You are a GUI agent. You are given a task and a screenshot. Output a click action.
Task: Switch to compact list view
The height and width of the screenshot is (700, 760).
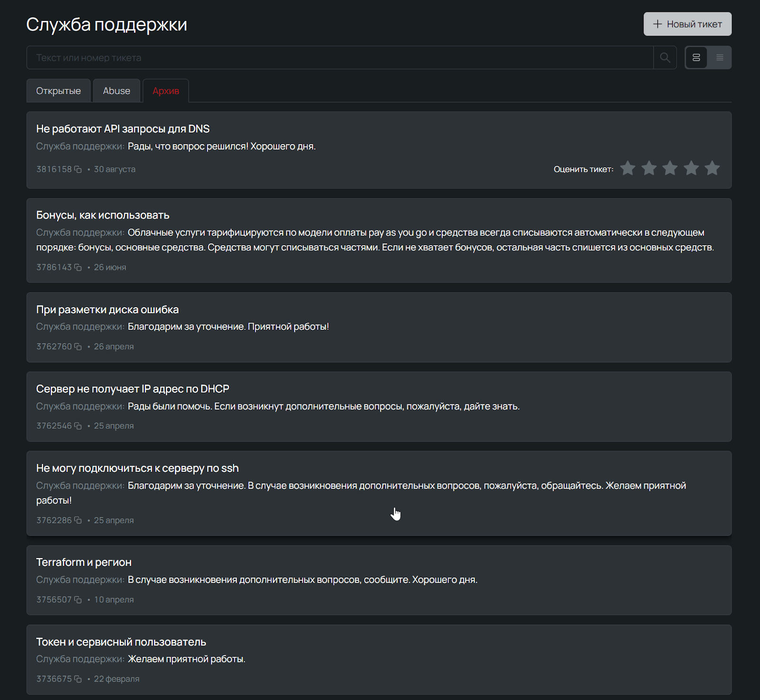click(x=720, y=58)
